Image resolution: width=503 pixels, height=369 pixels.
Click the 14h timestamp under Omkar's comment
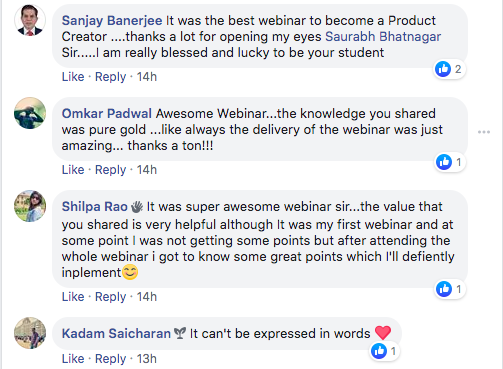tap(147, 170)
